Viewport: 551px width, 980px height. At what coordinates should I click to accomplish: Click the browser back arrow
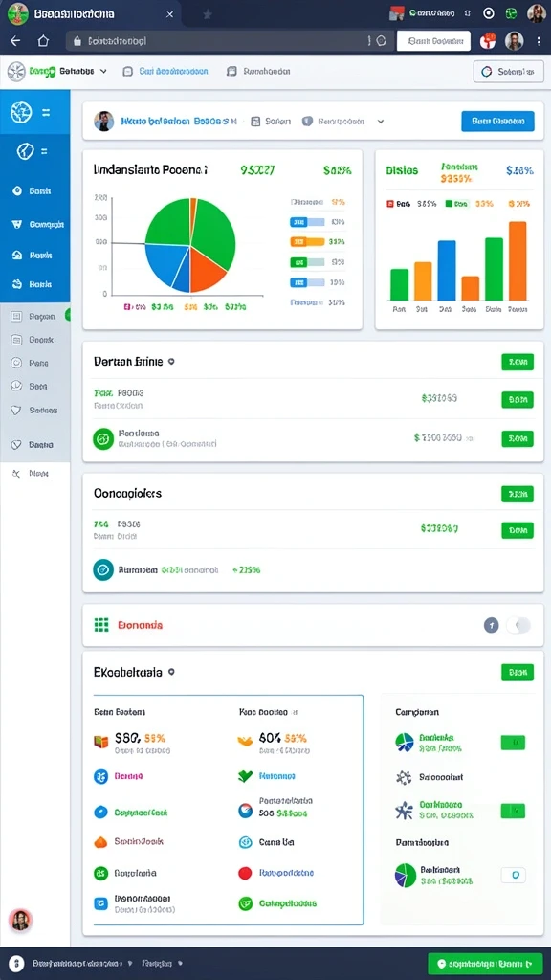(15, 41)
